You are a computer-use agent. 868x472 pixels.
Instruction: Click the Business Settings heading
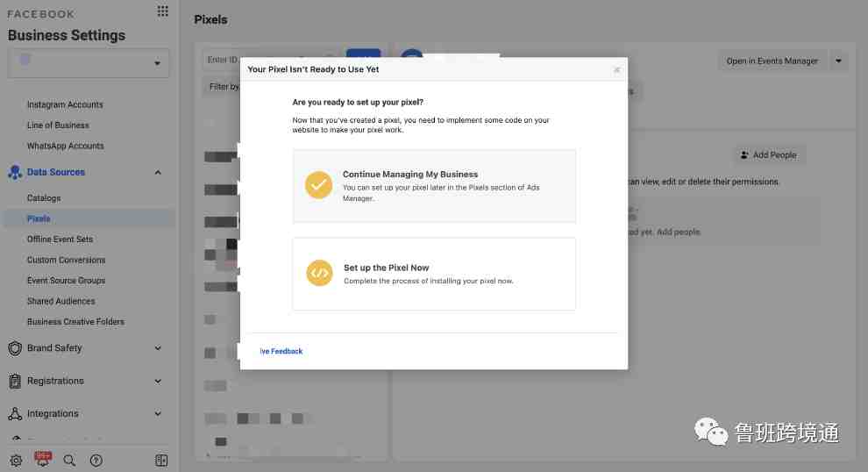point(67,35)
